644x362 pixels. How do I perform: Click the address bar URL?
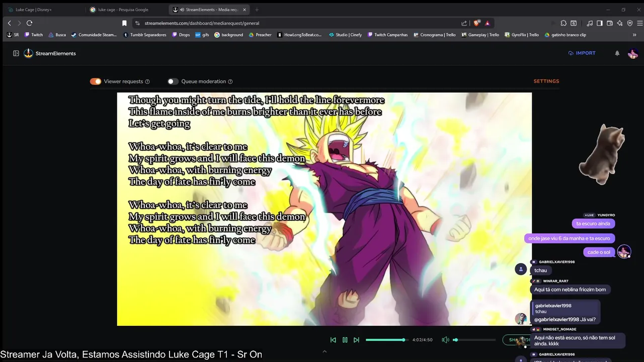tap(202, 23)
